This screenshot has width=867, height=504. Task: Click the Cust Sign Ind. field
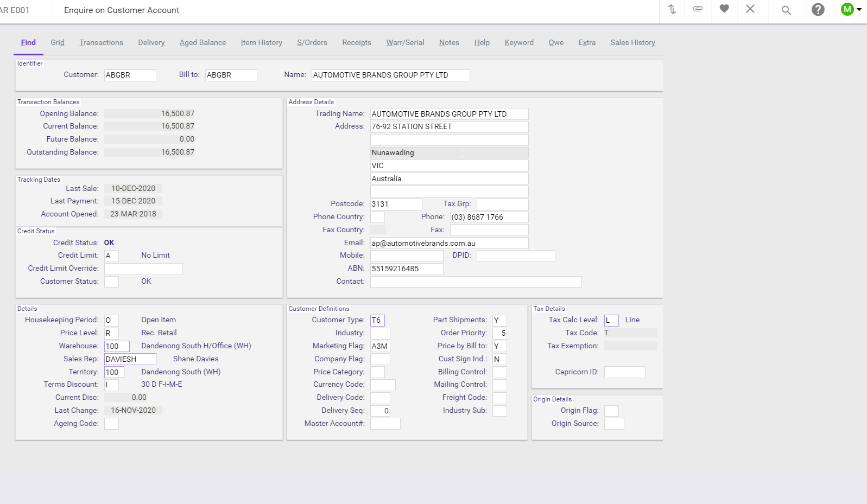click(499, 359)
